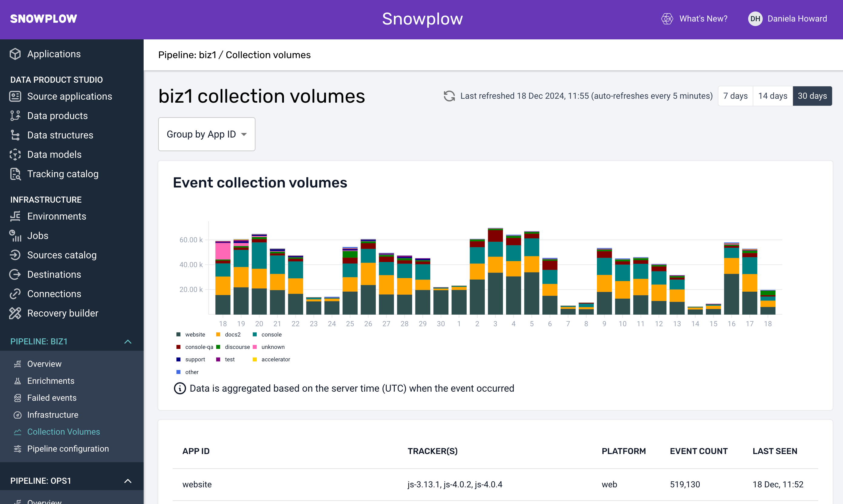Click the Data models icon
Screen dimensions: 843x504
15,154
